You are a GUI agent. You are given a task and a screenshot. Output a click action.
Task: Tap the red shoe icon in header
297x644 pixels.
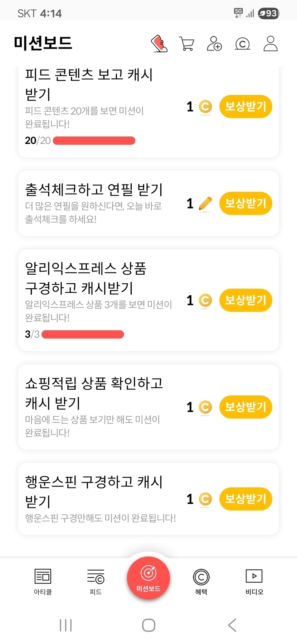[x=160, y=44]
